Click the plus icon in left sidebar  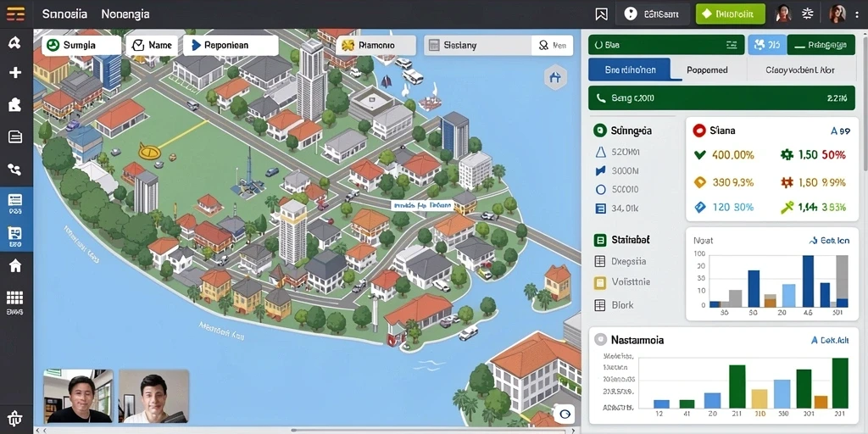point(15,73)
